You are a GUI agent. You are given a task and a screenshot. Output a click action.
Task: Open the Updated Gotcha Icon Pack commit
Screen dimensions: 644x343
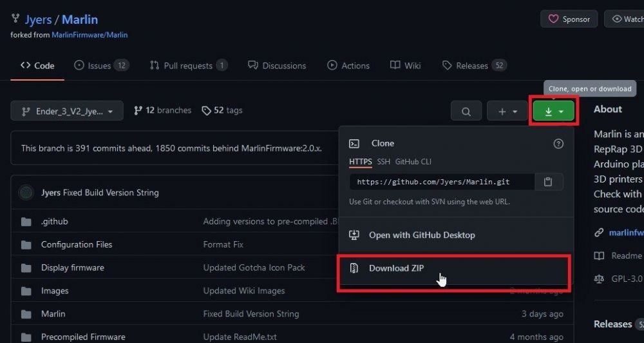tap(254, 268)
